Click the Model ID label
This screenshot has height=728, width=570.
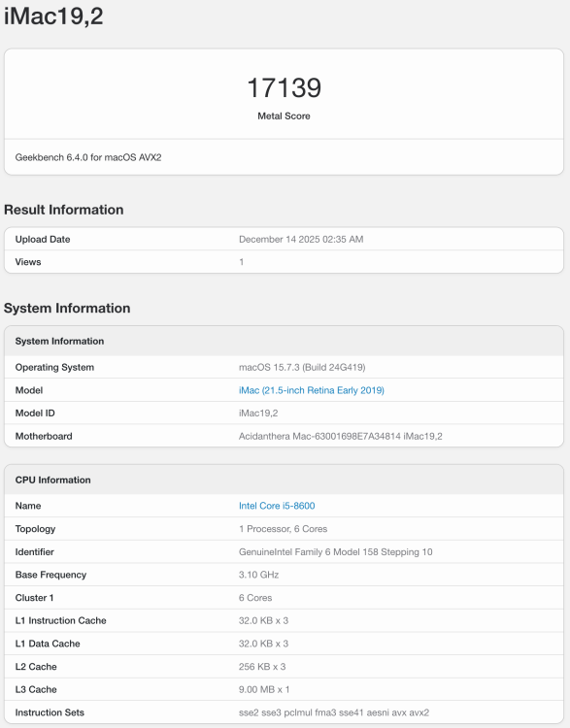[x=35, y=413]
